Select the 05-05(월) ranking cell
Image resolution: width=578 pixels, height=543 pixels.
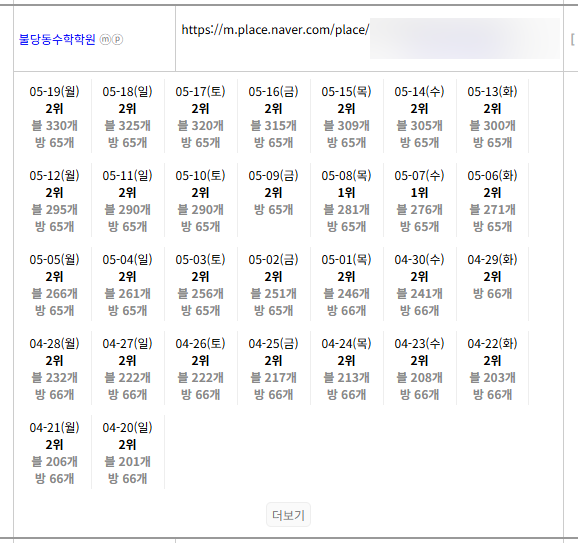[55, 285]
